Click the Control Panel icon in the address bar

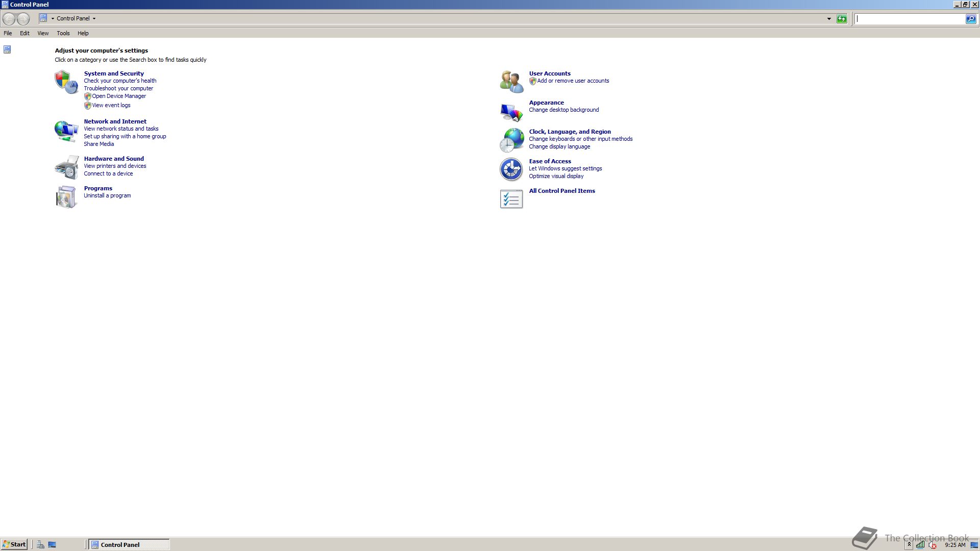click(43, 18)
